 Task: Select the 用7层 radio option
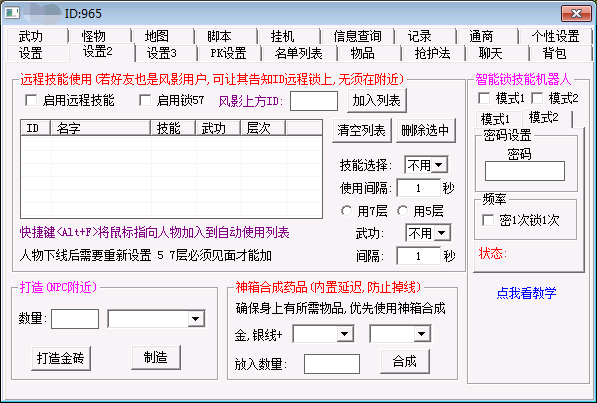pos(346,211)
